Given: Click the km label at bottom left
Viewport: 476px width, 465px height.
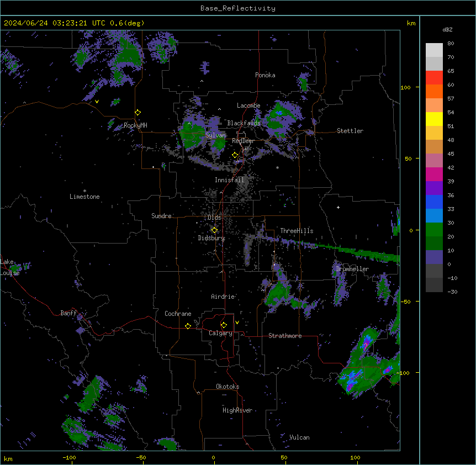Looking at the screenshot, I should [8, 458].
